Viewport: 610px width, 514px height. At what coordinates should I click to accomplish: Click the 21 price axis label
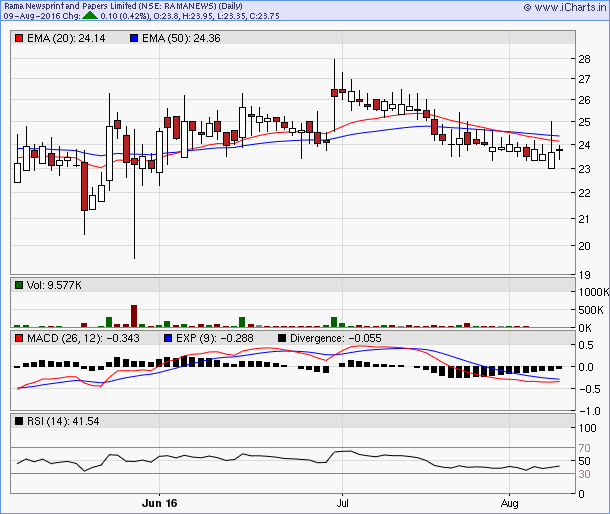584,219
